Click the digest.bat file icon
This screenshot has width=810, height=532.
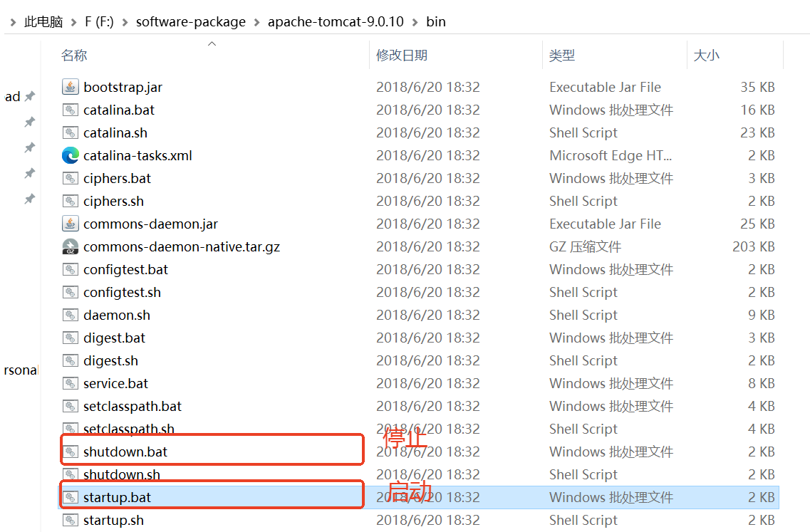coord(71,338)
